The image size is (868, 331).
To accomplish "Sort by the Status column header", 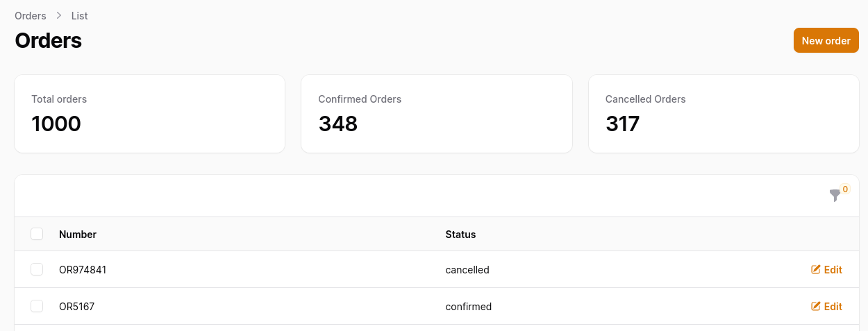I will tap(460, 234).
